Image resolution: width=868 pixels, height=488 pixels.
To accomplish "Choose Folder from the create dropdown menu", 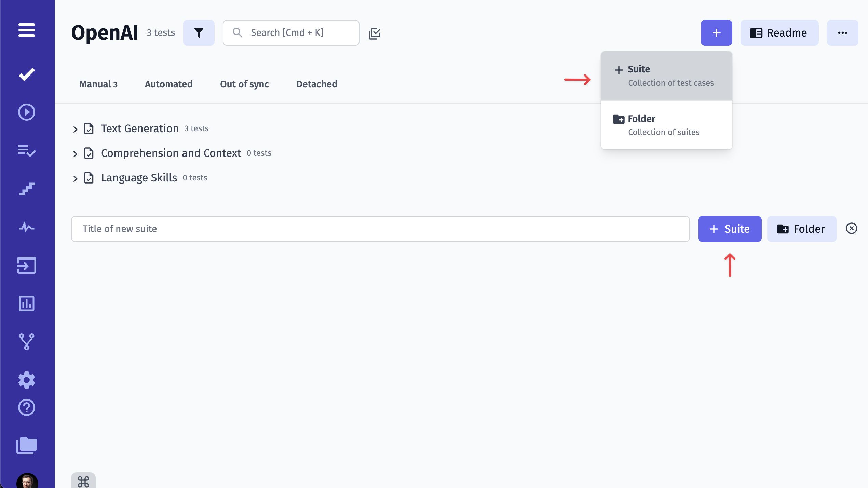I will tap(666, 125).
